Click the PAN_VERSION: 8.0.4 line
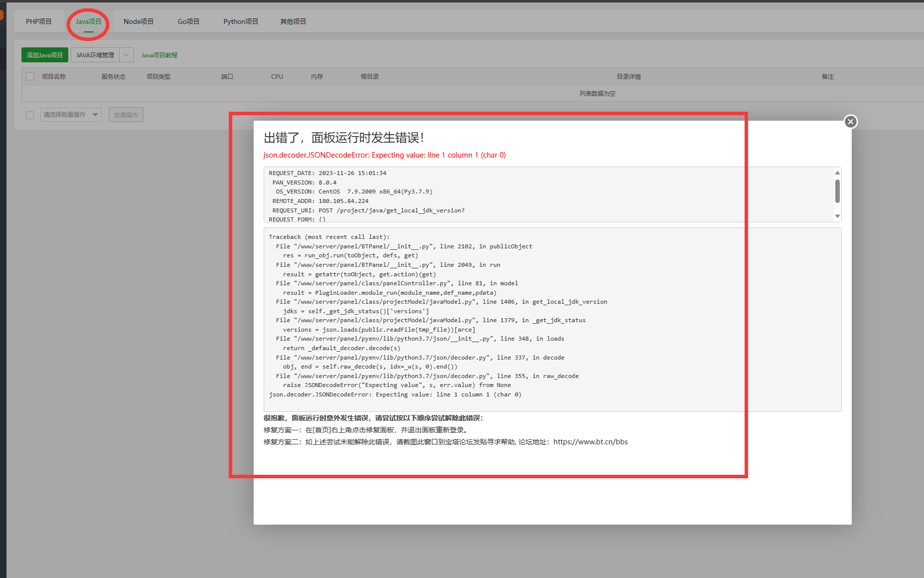This screenshot has width=924, height=578. coord(305,183)
